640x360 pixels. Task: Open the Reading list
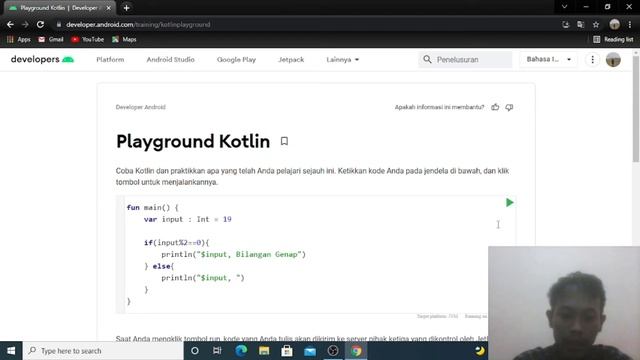point(613,40)
